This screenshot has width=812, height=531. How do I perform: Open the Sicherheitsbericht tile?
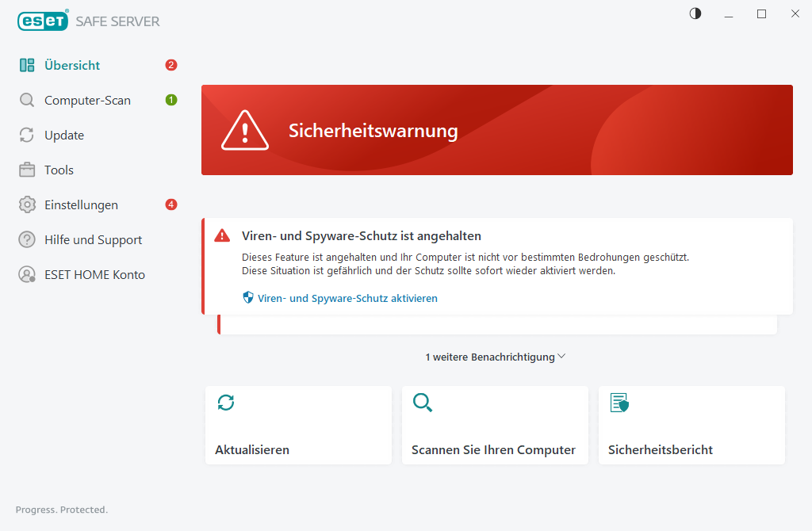pos(691,425)
